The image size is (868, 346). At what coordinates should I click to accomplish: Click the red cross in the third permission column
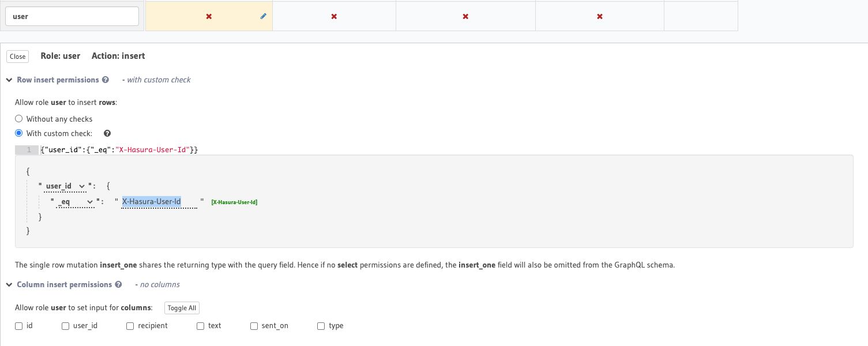pos(465,16)
